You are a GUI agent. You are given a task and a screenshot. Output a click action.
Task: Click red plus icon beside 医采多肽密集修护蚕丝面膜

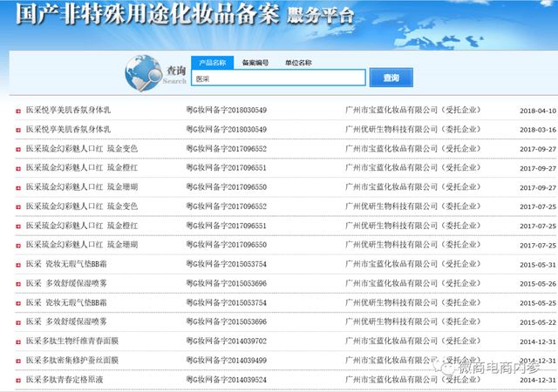(17, 360)
